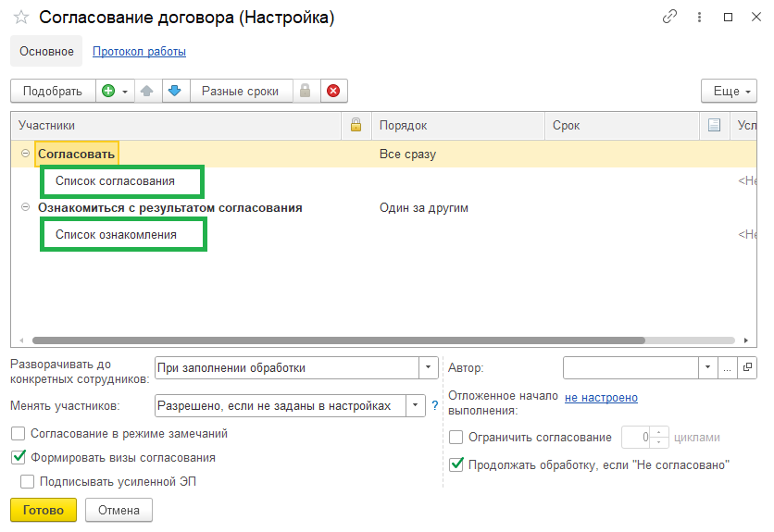The width and height of the screenshot is (774, 532).
Task: Collapse the Согласовать group
Action: (x=25, y=154)
